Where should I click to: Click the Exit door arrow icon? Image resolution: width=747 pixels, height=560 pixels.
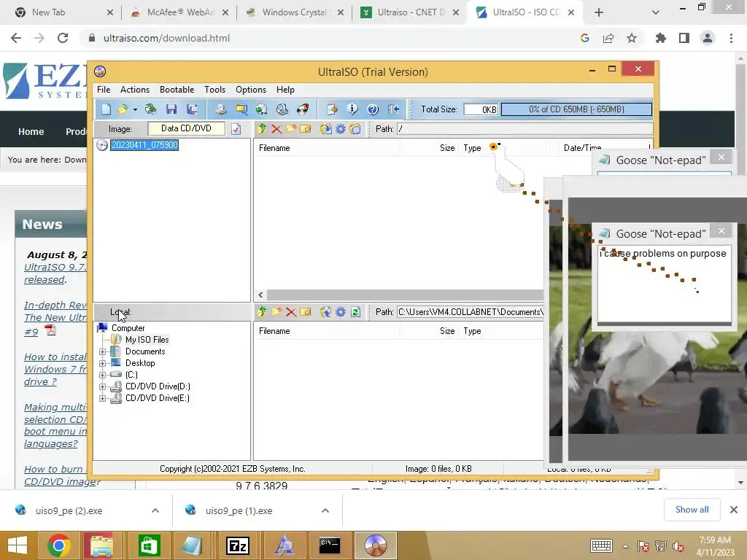393,109
